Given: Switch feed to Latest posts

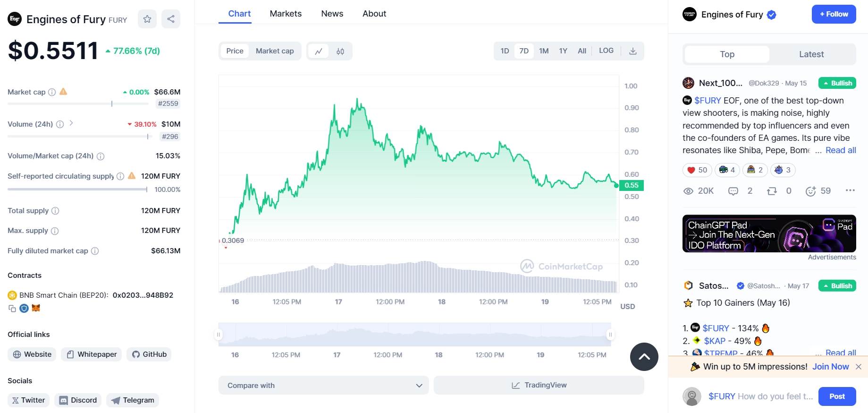Looking at the screenshot, I should point(811,54).
